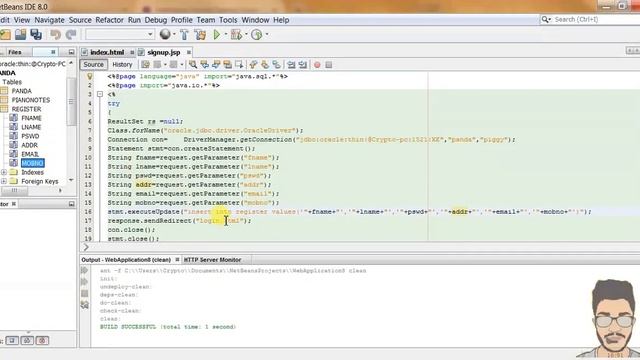Open dropdown arrow beside globe browser icon

click(x=174, y=35)
